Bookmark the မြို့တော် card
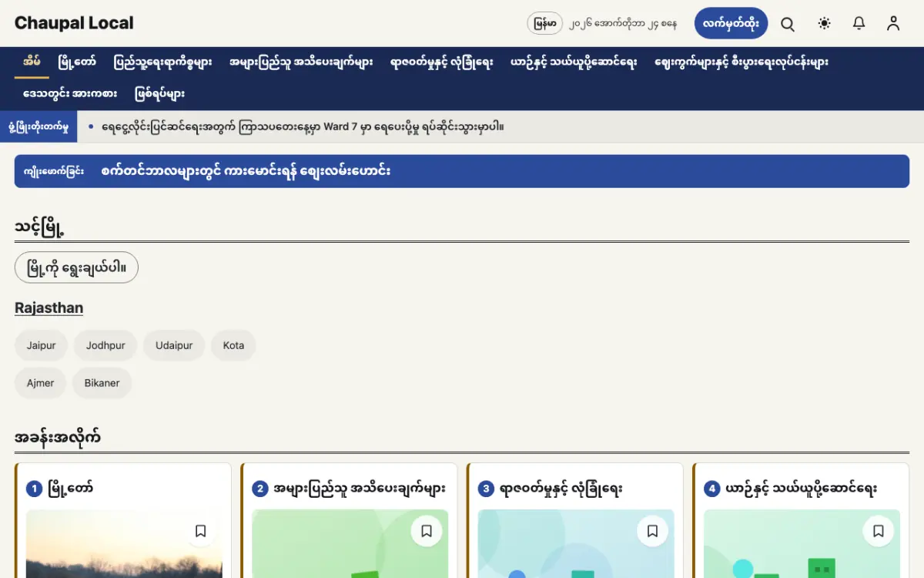The height and width of the screenshot is (578, 924). (200, 531)
